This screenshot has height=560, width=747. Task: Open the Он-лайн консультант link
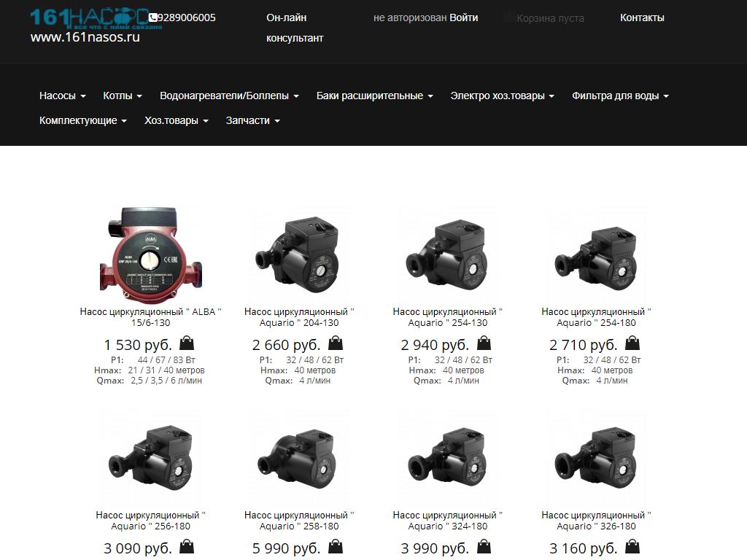[x=294, y=28]
